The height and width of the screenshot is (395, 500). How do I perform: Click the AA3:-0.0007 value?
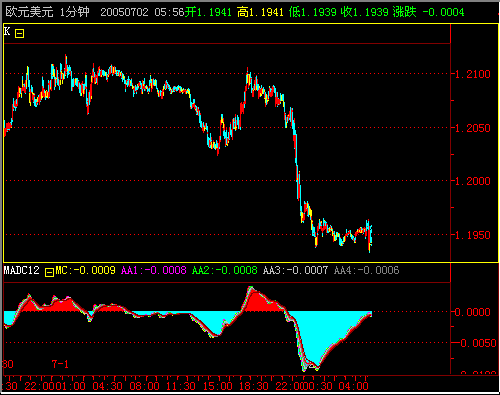coord(296,270)
